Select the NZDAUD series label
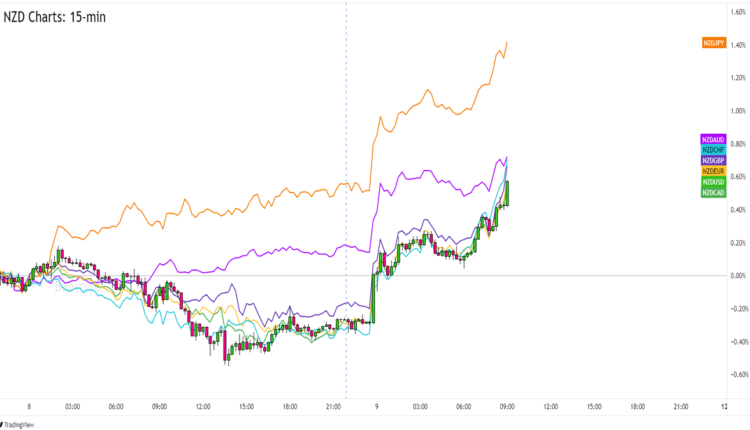The height and width of the screenshot is (430, 750). (x=713, y=139)
